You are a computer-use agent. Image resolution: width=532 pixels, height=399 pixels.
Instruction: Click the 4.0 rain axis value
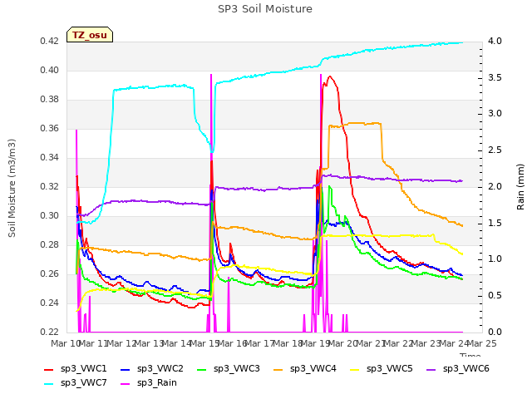(495, 42)
